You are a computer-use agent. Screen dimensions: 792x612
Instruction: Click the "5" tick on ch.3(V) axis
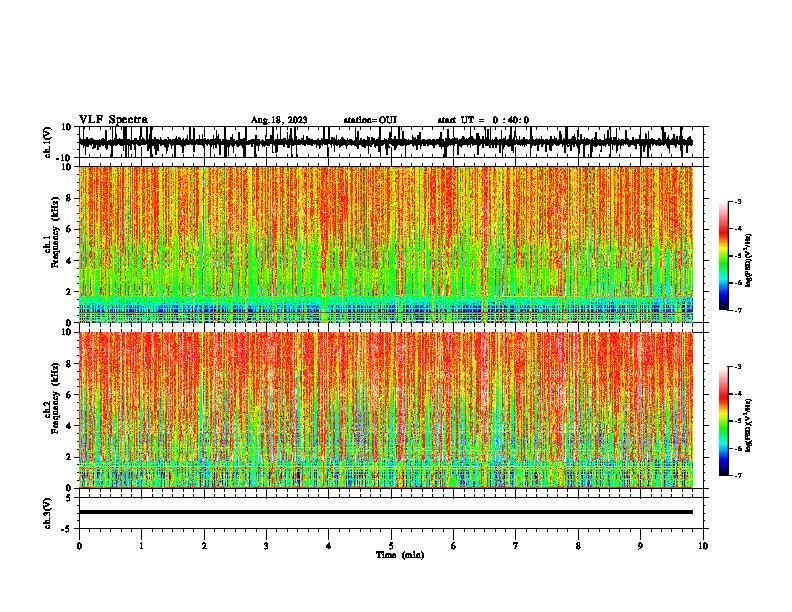coord(70,498)
